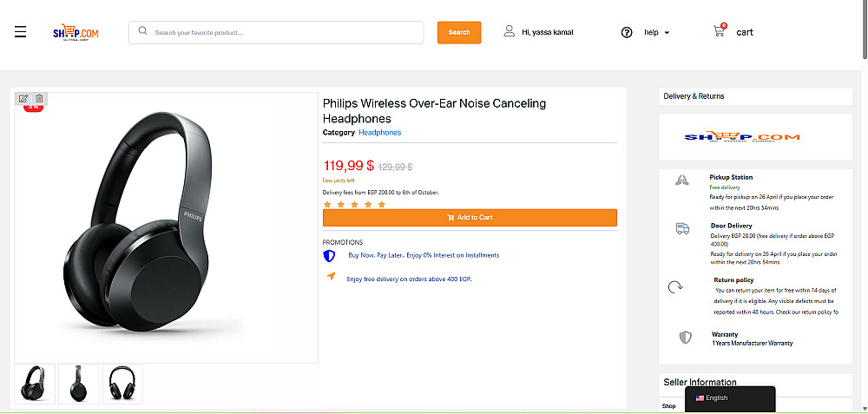Open the English language selector
This screenshot has width=868, height=414.
point(729,398)
